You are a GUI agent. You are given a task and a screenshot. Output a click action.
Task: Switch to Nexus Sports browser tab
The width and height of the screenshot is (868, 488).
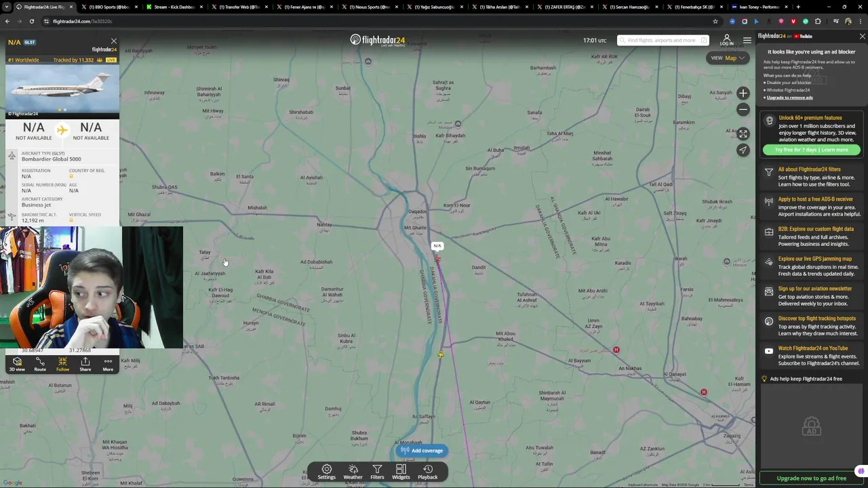pos(369,7)
